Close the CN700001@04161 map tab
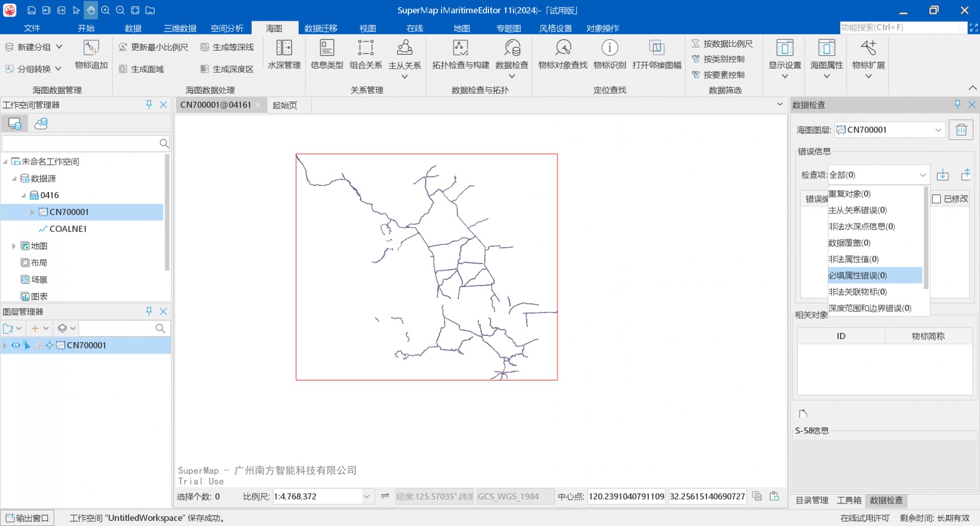 (258, 105)
